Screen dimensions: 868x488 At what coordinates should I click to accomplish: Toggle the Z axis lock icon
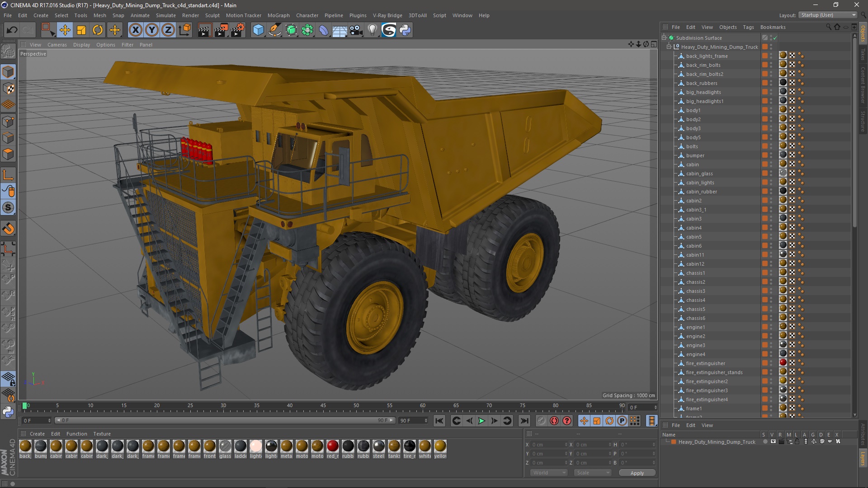point(168,30)
